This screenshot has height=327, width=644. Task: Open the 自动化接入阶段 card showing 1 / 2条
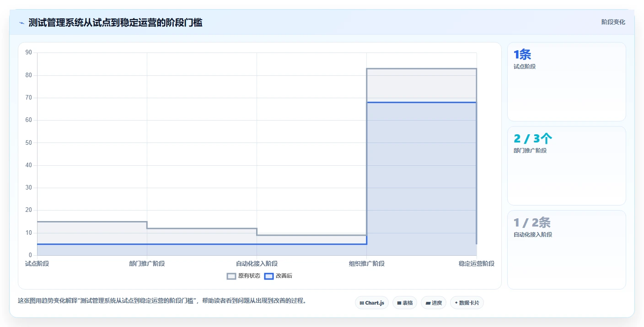coord(566,250)
